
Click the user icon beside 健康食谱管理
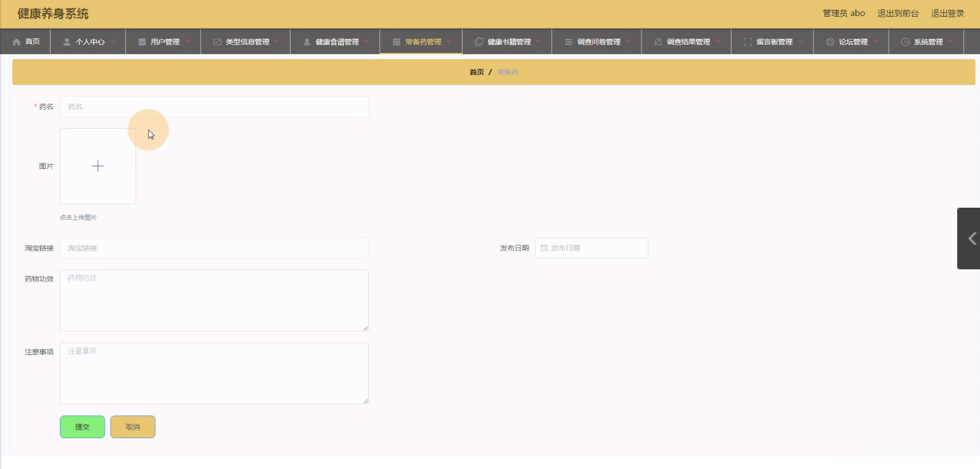307,42
